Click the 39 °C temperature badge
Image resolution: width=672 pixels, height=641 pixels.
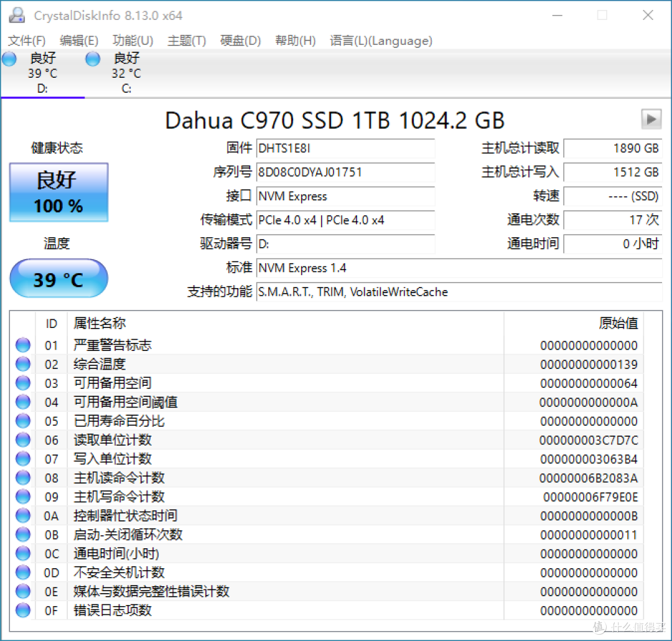[58, 278]
